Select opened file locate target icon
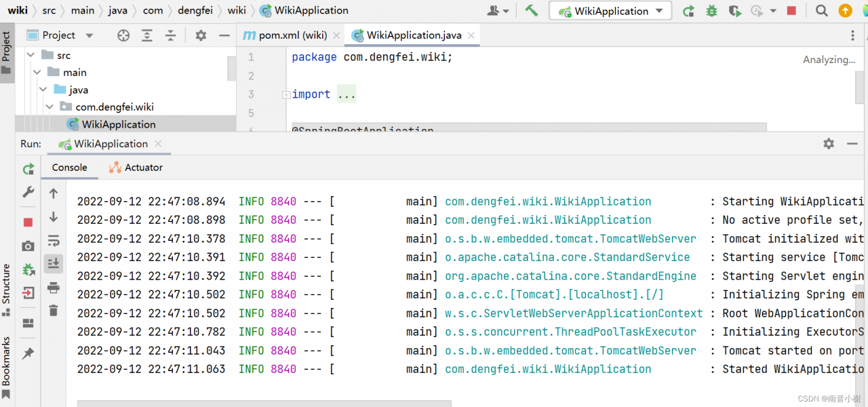 point(123,35)
